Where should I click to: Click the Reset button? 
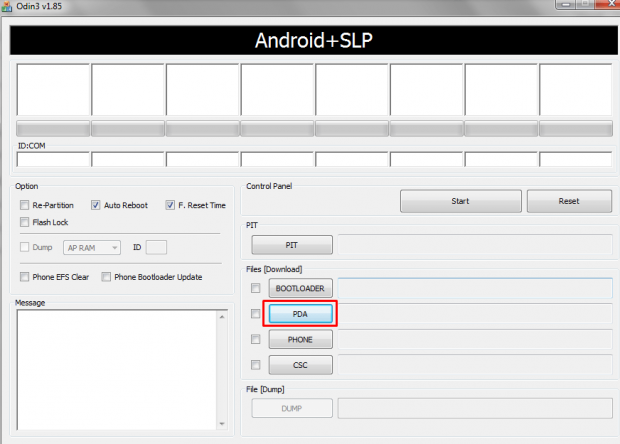(x=569, y=201)
